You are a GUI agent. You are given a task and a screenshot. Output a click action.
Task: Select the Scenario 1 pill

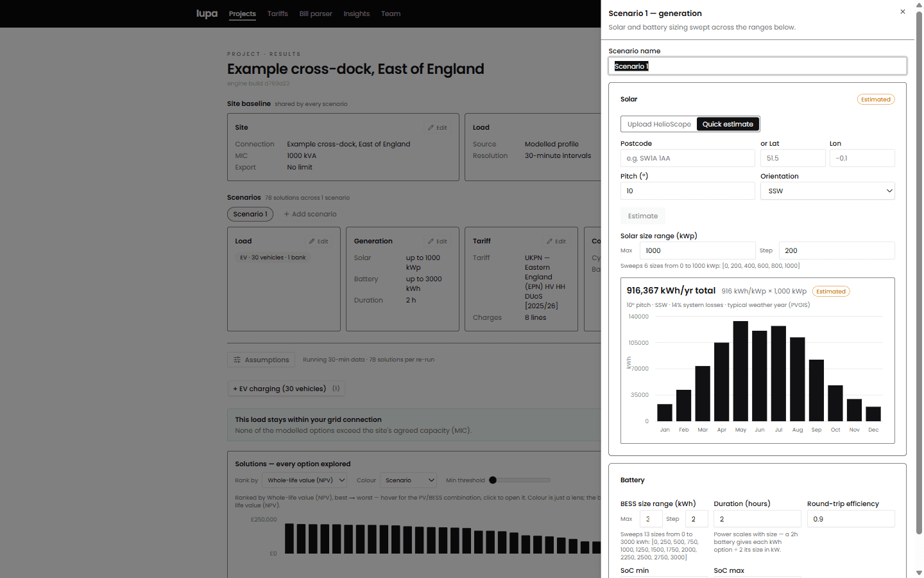click(x=250, y=214)
